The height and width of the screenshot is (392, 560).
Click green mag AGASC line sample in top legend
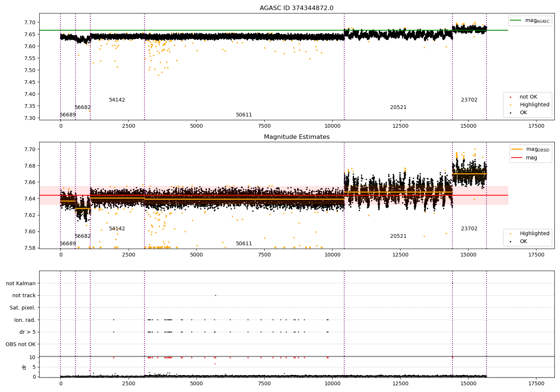pos(516,21)
